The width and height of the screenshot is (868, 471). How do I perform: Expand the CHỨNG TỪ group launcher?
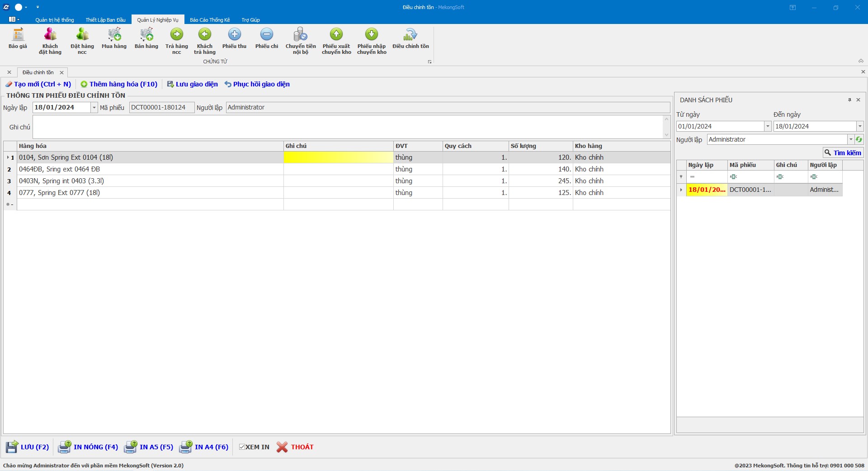pyautogui.click(x=429, y=62)
